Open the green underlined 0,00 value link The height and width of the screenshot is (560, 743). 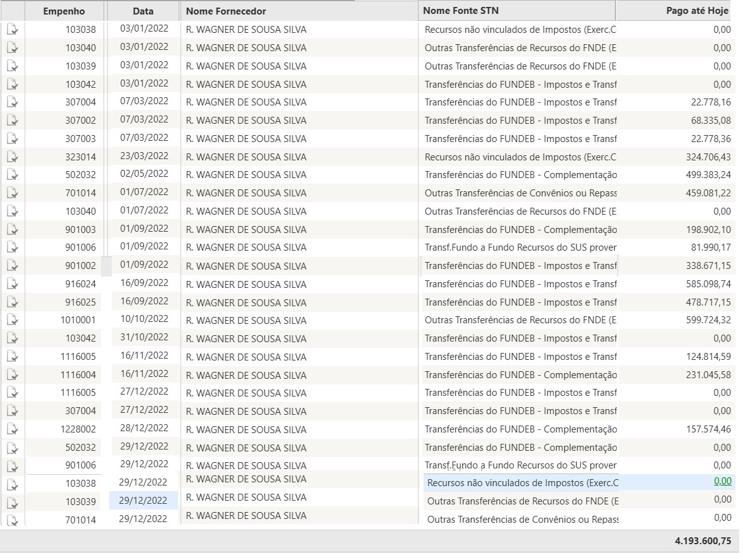tap(722, 481)
